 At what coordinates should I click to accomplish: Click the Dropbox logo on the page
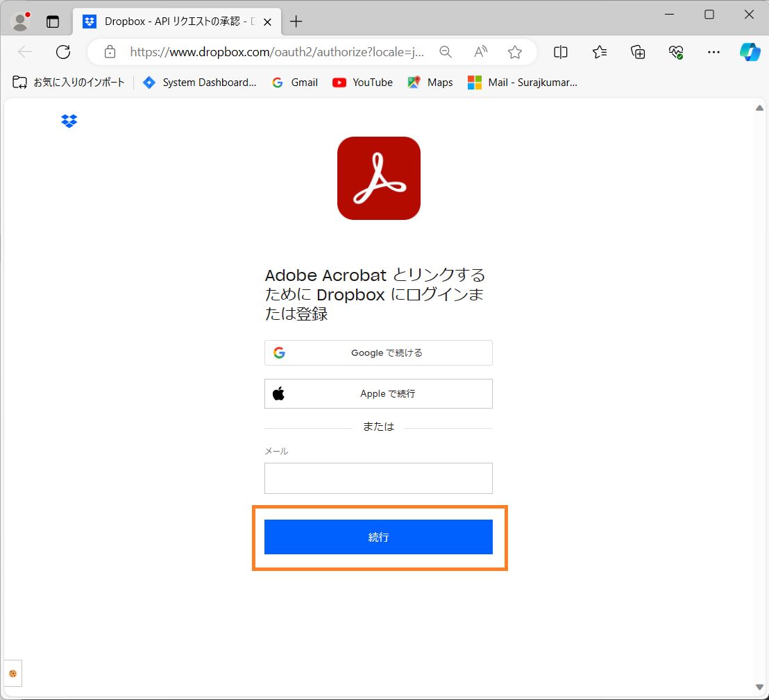(69, 121)
